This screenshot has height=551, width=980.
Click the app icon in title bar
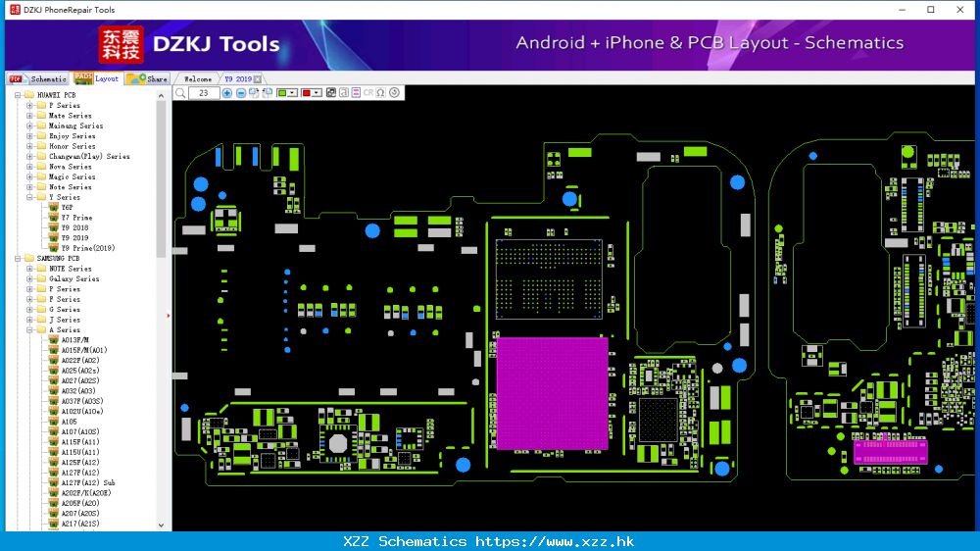[x=15, y=10]
